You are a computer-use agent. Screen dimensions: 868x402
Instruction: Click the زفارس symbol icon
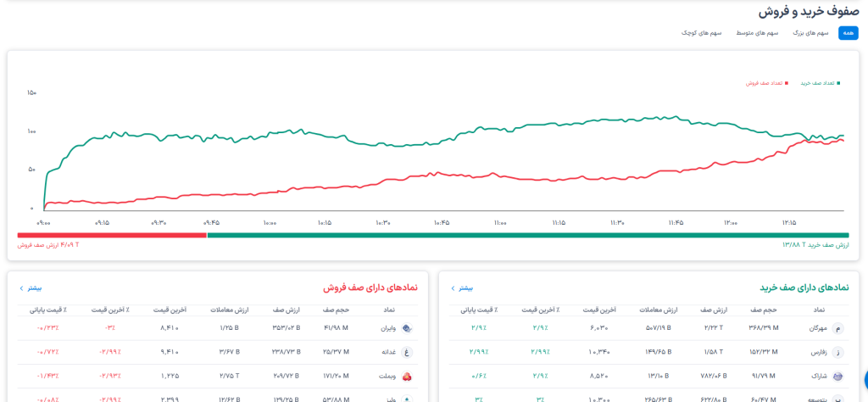839,352
